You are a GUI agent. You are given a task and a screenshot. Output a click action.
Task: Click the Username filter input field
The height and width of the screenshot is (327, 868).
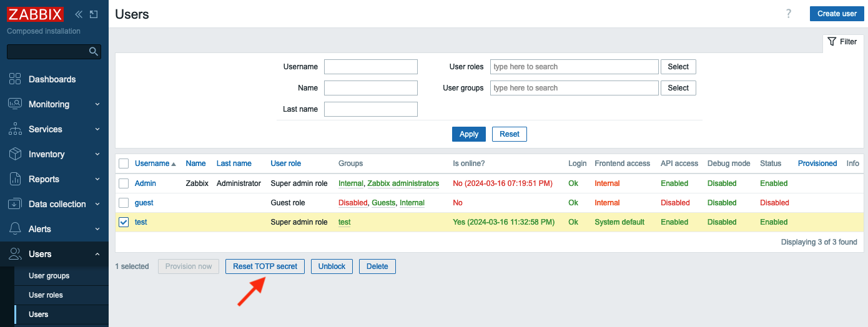pos(370,67)
